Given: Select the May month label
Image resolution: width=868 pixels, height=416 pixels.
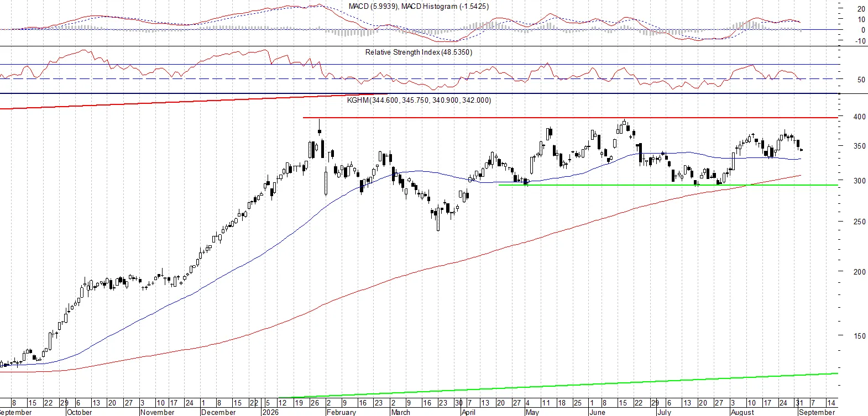Looking at the screenshot, I should coord(532,412).
